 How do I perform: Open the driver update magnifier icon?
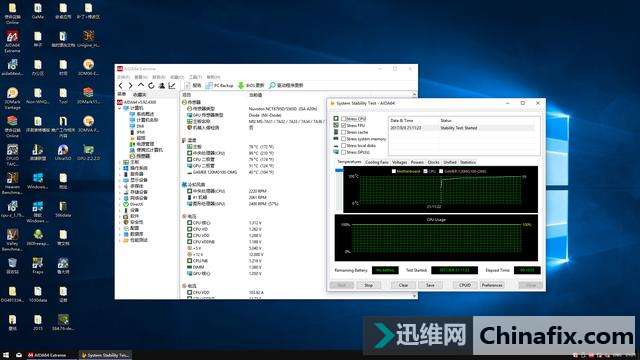[272, 85]
